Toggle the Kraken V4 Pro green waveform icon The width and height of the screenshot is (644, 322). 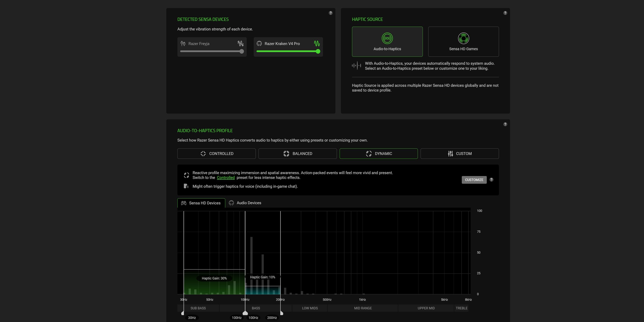coord(317,44)
